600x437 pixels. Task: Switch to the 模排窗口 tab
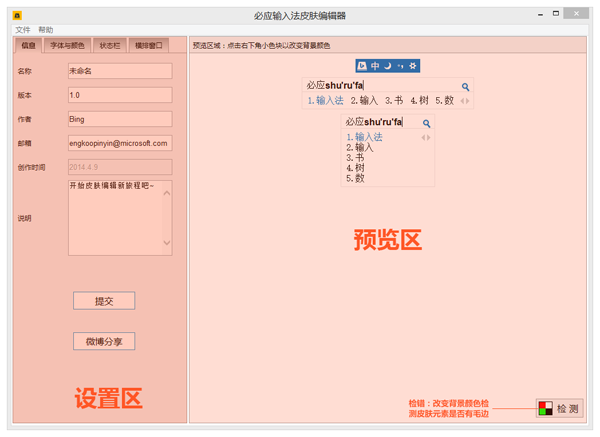[148, 46]
